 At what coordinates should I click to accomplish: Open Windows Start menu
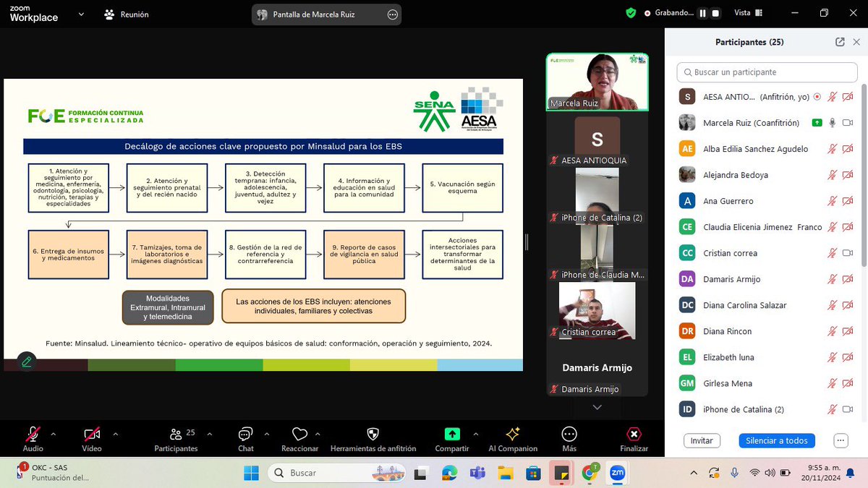coord(251,473)
